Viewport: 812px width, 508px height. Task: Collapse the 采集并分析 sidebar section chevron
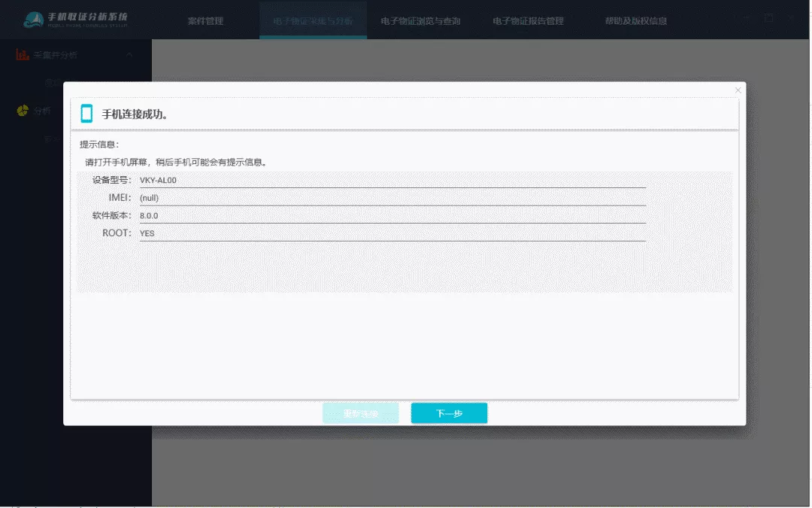(x=129, y=55)
